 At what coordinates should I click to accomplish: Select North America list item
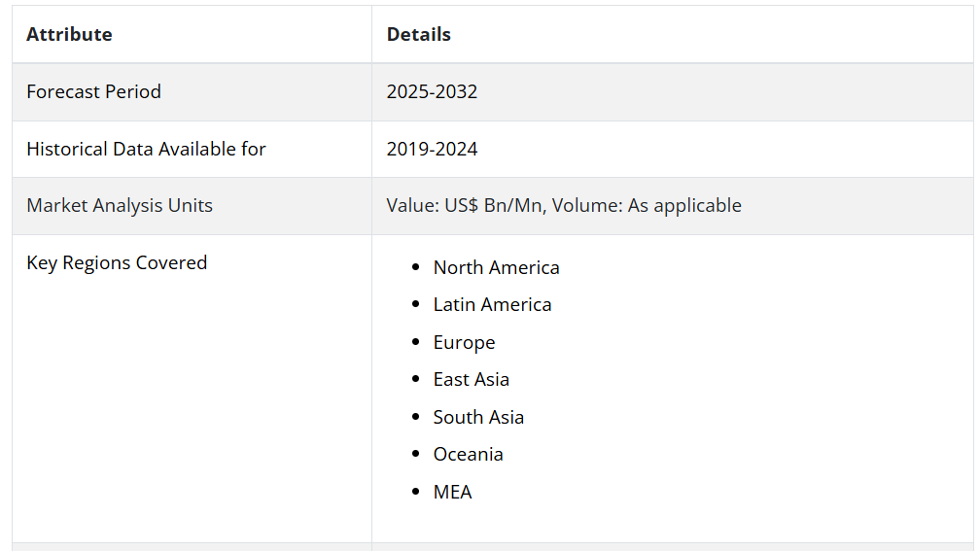pos(496,268)
